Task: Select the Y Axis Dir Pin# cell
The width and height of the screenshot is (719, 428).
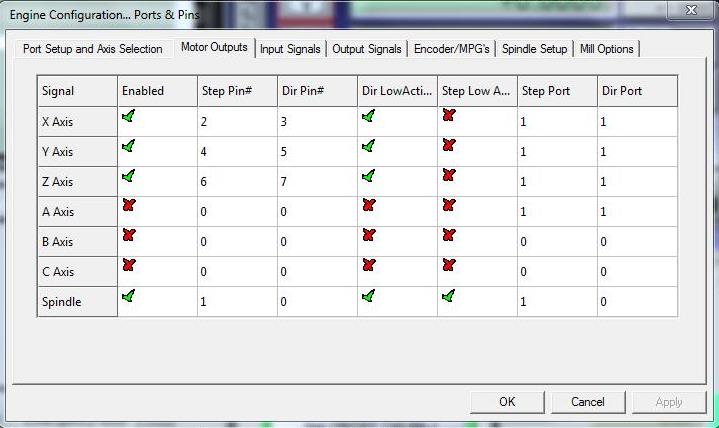Action: [317, 151]
